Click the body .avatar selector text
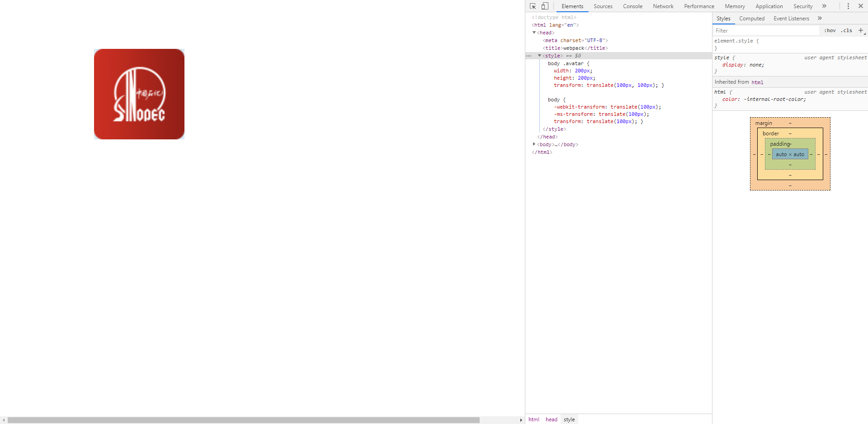The height and width of the screenshot is (424, 868). coord(566,64)
